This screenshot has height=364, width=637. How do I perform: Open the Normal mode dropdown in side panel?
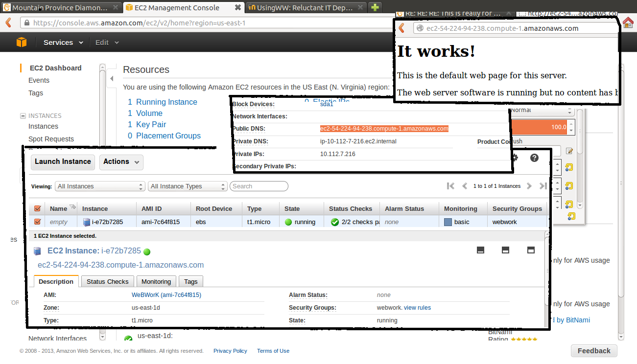pyautogui.click(x=541, y=111)
